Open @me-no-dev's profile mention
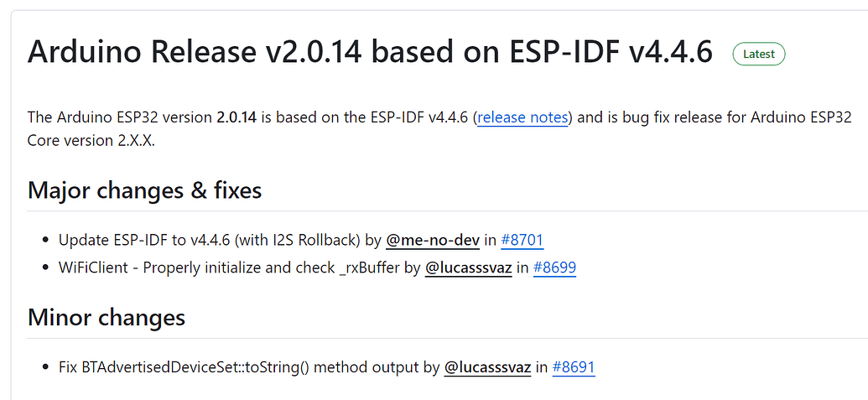 tap(433, 241)
